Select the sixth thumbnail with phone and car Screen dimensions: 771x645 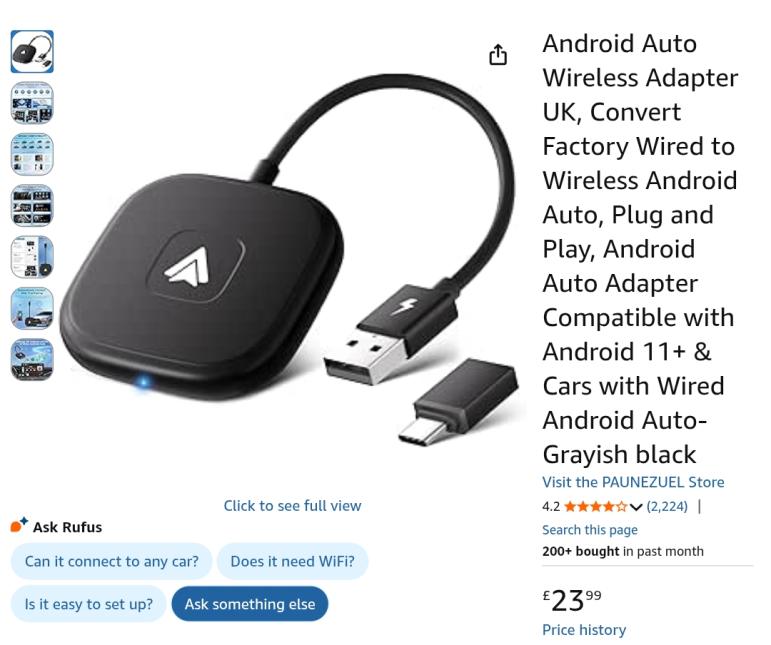32,308
